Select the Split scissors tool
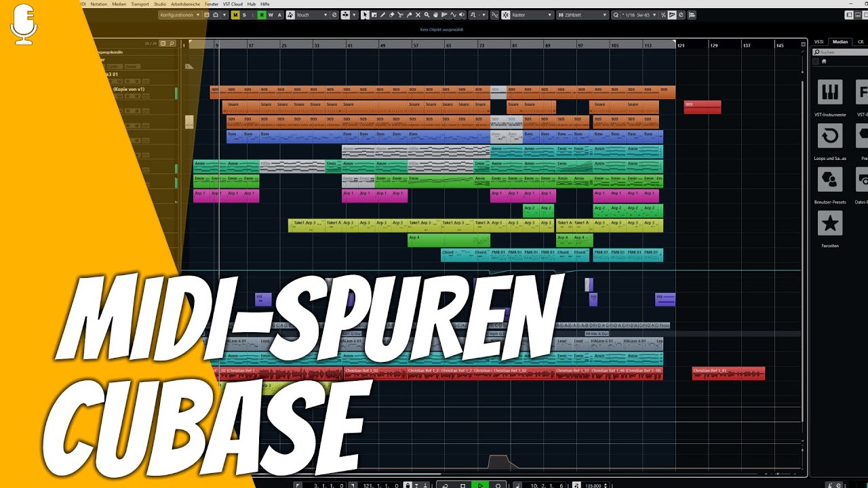This screenshot has width=868, height=488. [400, 15]
